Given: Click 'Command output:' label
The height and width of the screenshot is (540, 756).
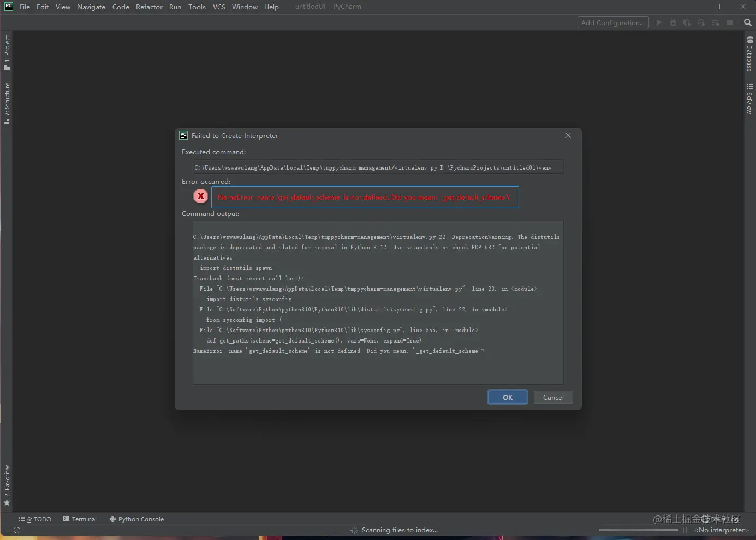Looking at the screenshot, I should point(210,213).
